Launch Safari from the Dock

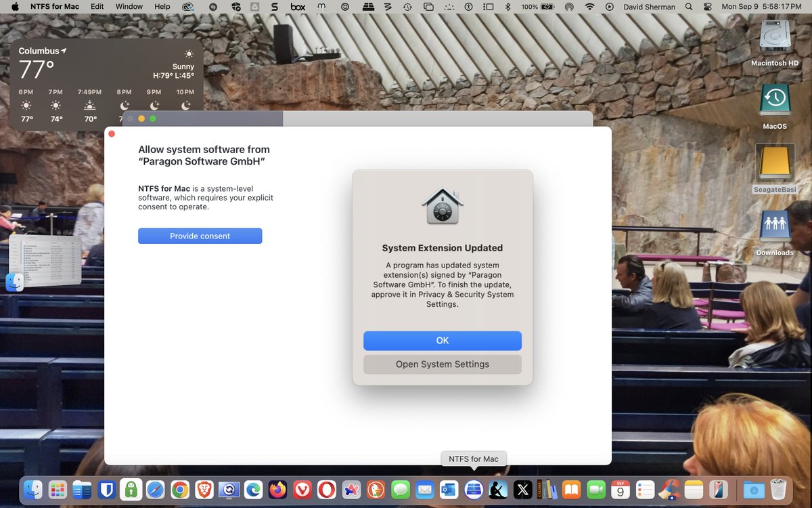click(x=155, y=489)
